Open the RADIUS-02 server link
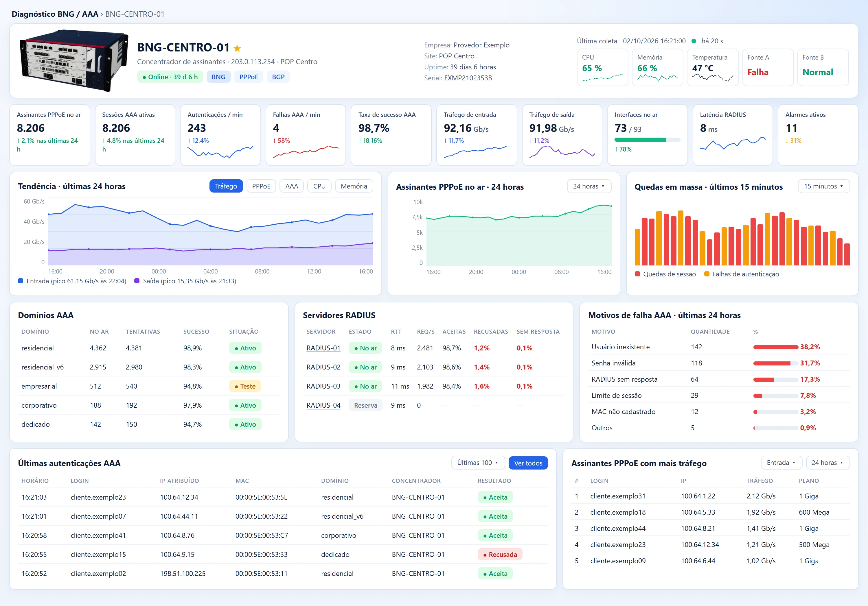The image size is (868, 606). click(x=323, y=367)
